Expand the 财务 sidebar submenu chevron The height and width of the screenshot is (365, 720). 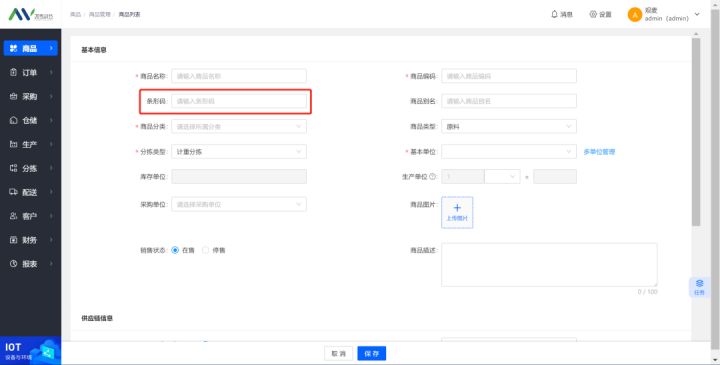[51, 240]
